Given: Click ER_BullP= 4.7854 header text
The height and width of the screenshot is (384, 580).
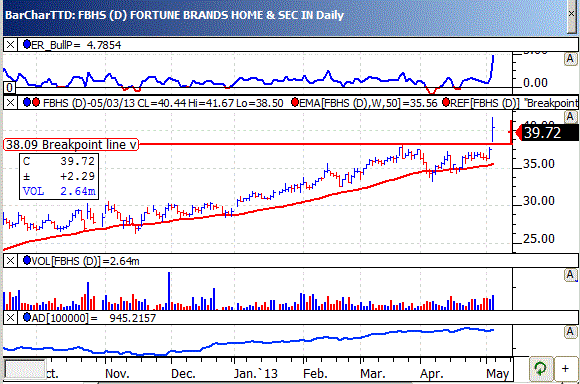Looking at the screenshot, I should [76, 45].
